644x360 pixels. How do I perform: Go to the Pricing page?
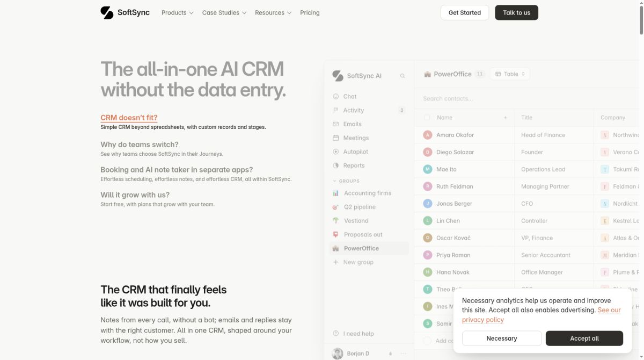[x=310, y=12]
